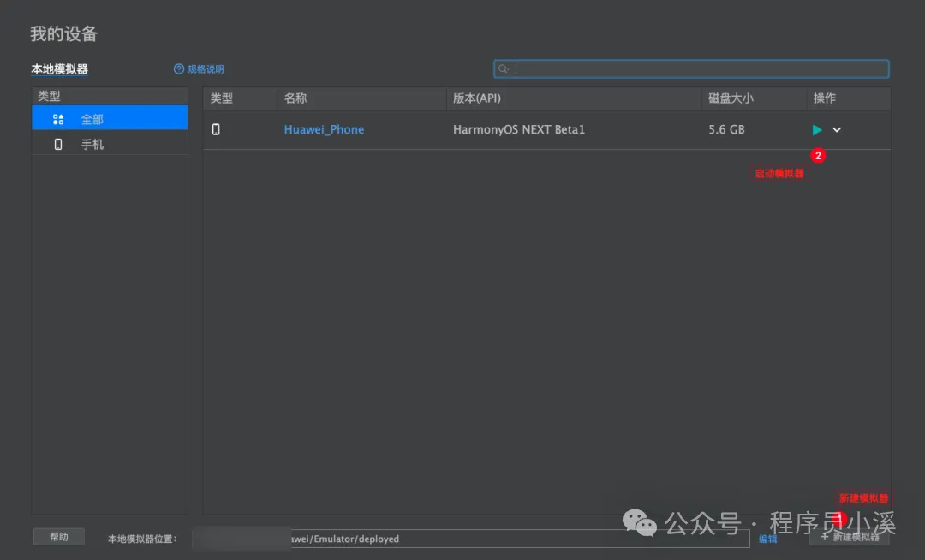Click the 我的设备 page title
This screenshot has height=560, width=925.
63,33
